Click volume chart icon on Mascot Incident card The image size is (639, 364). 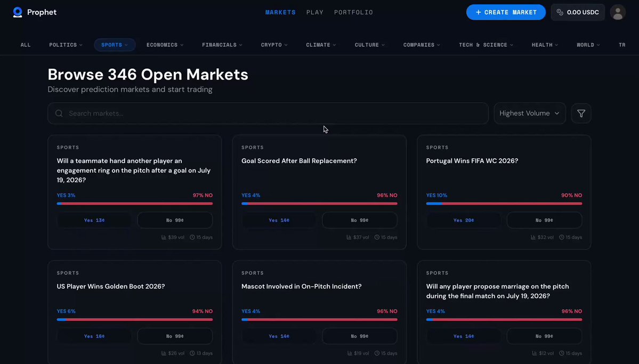350,353
